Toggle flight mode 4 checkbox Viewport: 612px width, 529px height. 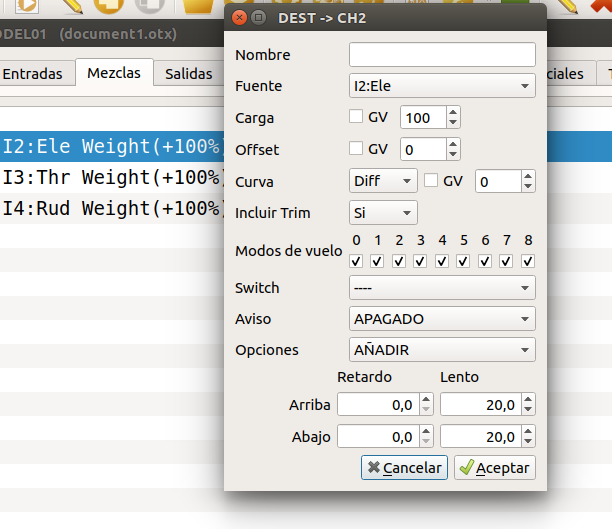(x=442, y=261)
